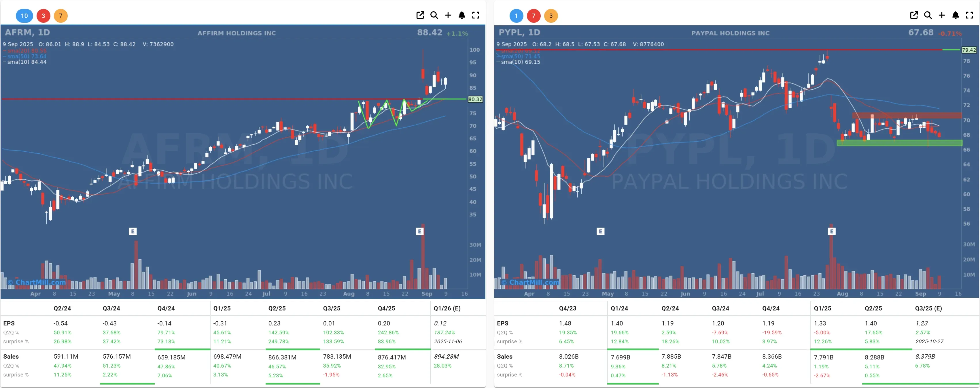The image size is (980, 388).
Task: Click AFRM sma(10) 84.44 legend
Action: 25,62
